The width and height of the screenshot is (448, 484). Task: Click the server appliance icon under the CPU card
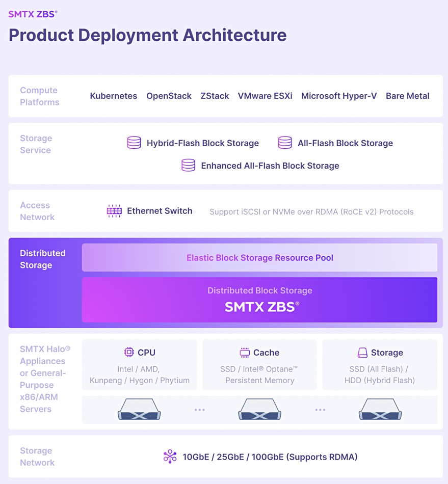pos(139,409)
